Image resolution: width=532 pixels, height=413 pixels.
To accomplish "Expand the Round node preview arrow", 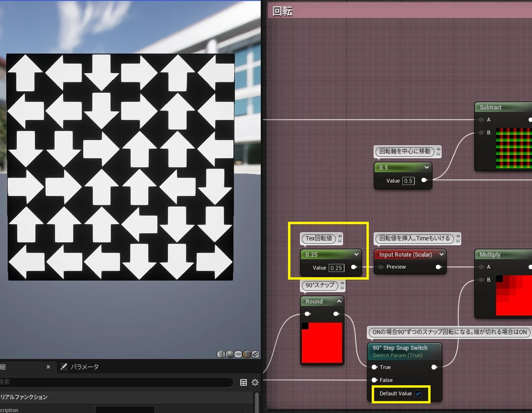I will click(x=339, y=301).
